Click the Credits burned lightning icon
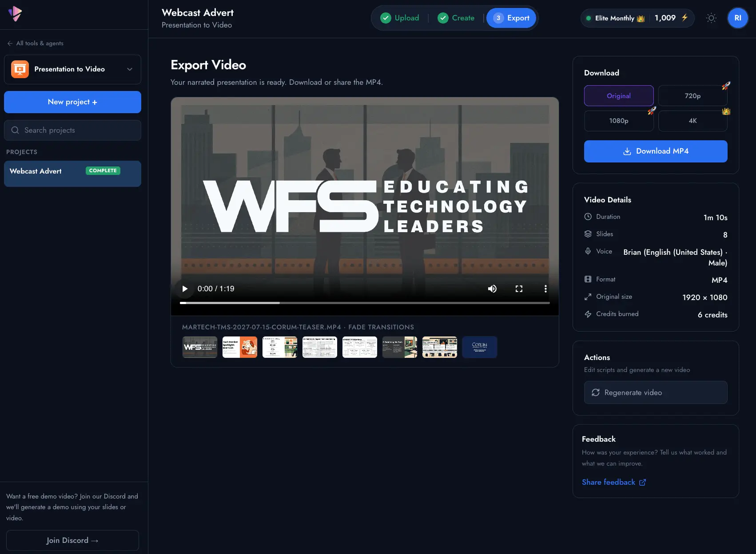This screenshot has width=756, height=554. 588,314
